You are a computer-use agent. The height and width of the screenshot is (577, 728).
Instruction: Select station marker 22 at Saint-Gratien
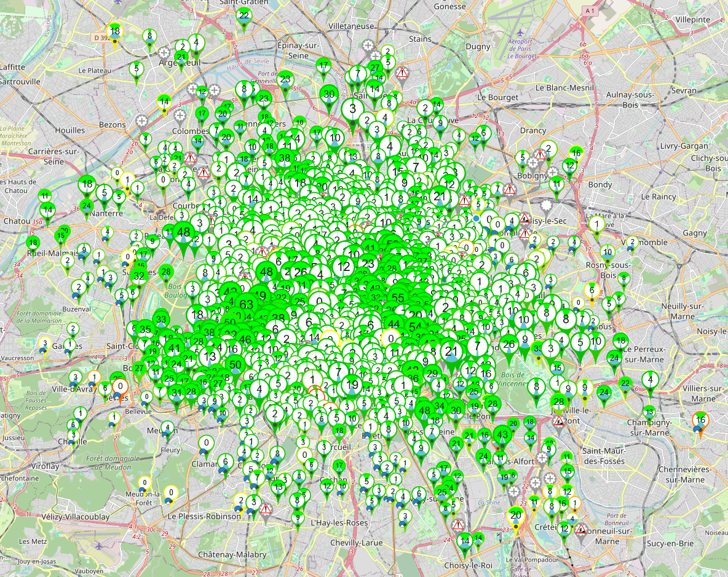243,17
